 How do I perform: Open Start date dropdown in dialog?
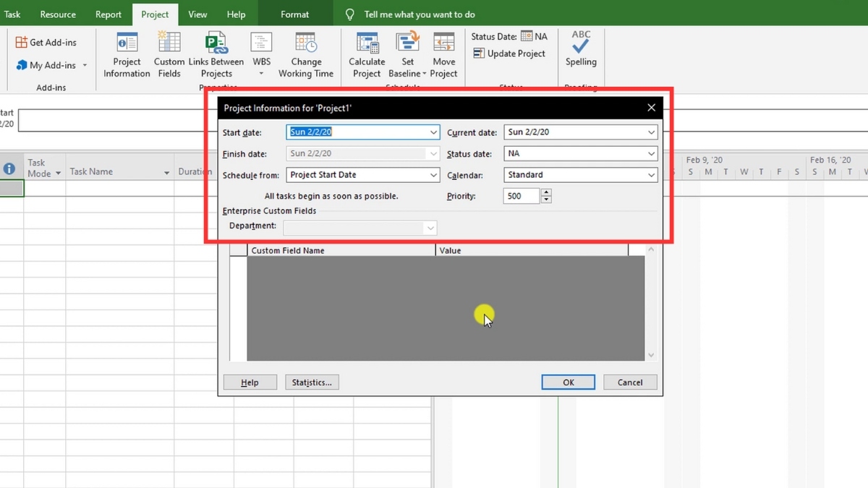coord(433,133)
